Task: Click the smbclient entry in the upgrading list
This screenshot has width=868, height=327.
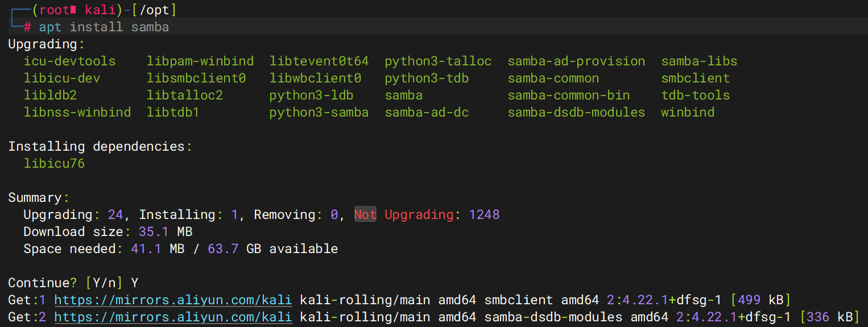Action: click(695, 78)
